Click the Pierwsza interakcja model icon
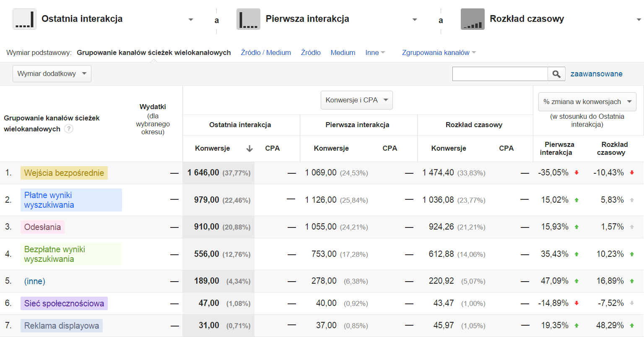 coord(248,19)
